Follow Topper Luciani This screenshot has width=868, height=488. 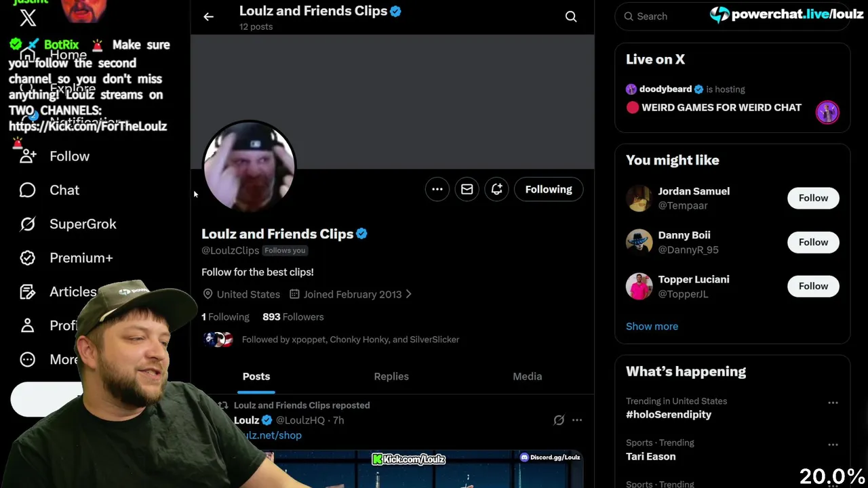click(x=813, y=286)
